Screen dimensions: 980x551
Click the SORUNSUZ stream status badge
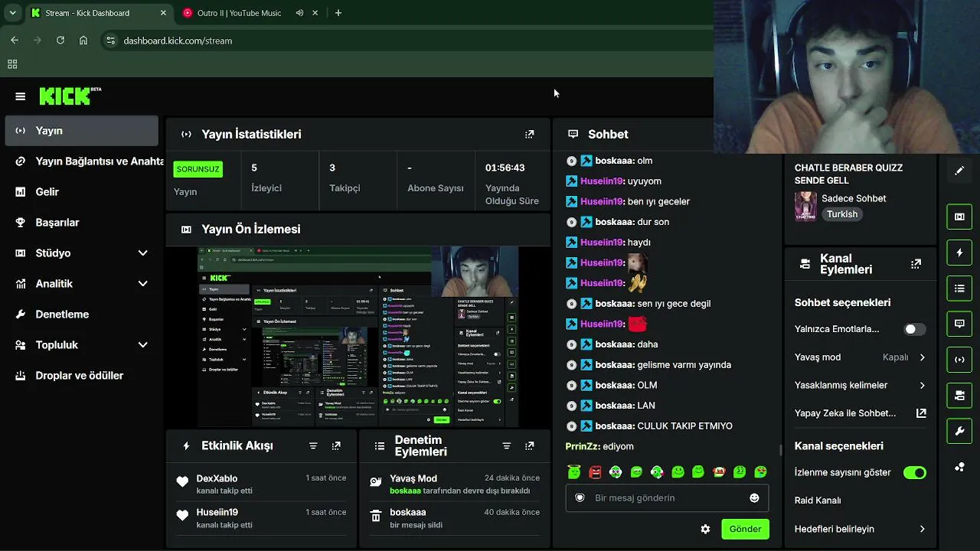198,169
